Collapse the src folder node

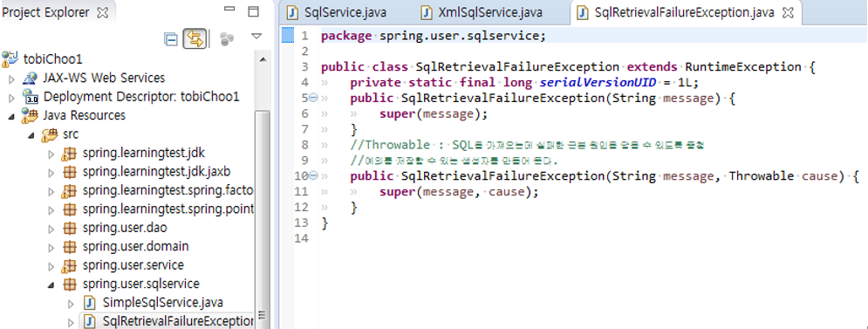click(32, 135)
